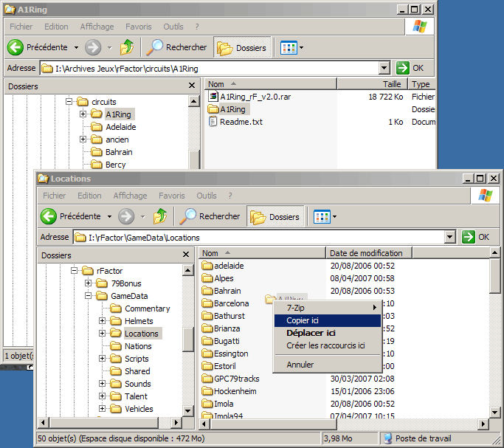Image resolution: width=504 pixels, height=448 pixels.
Task: Select Barcelona folder in Locations list
Action: pos(225,303)
